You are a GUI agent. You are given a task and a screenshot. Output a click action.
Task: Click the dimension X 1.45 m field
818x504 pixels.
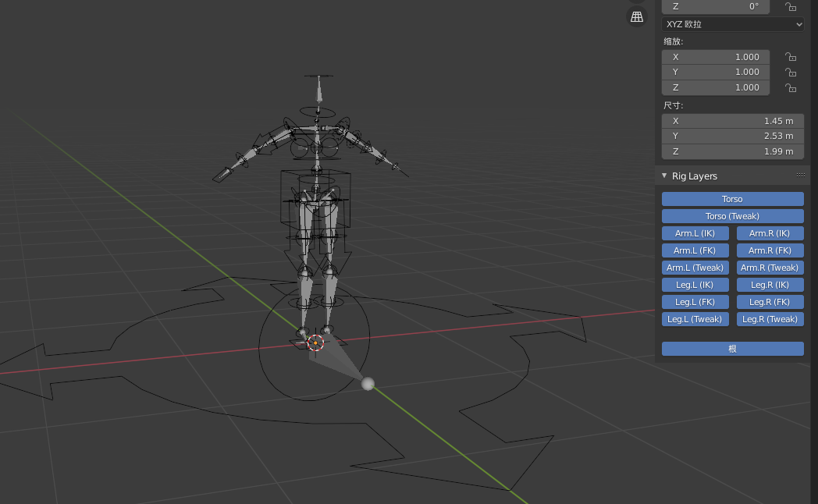coord(732,121)
